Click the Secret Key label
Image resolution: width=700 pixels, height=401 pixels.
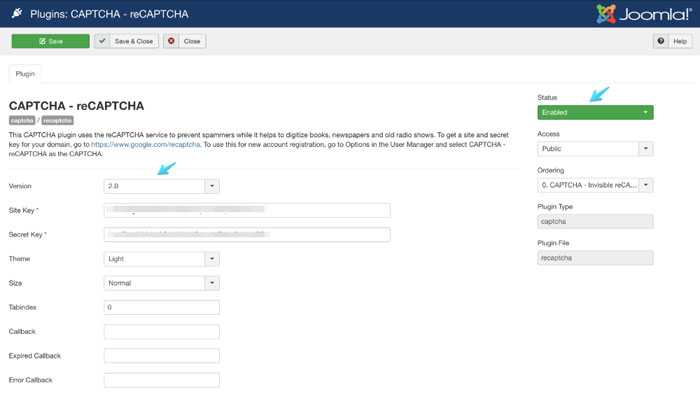[x=28, y=234]
